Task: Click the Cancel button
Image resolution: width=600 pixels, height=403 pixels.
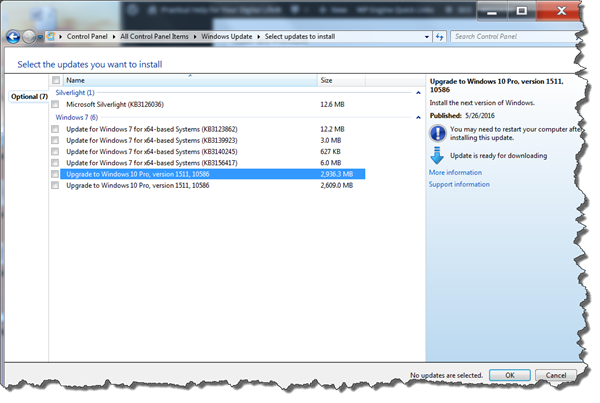Action: (x=556, y=375)
